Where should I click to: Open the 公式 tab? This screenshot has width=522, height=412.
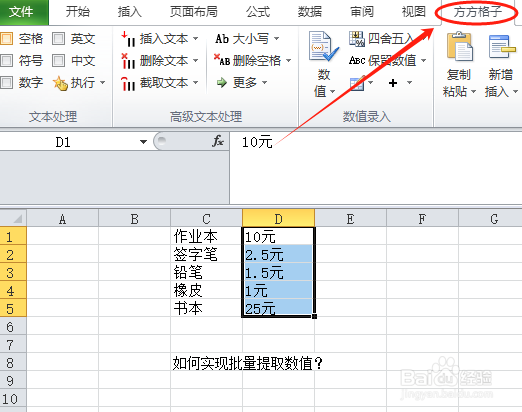(x=258, y=12)
